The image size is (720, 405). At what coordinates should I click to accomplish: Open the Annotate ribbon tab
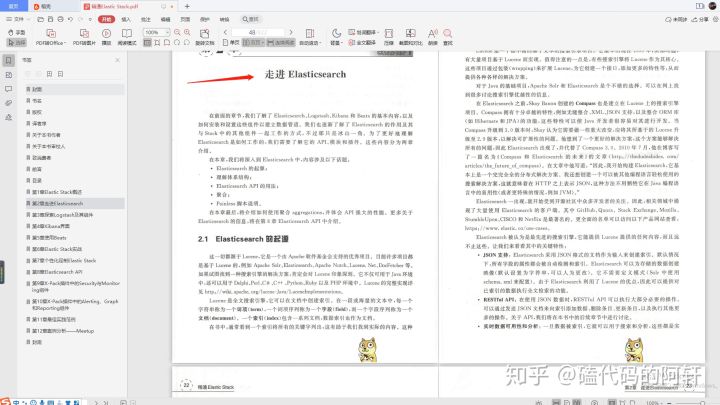click(146, 19)
